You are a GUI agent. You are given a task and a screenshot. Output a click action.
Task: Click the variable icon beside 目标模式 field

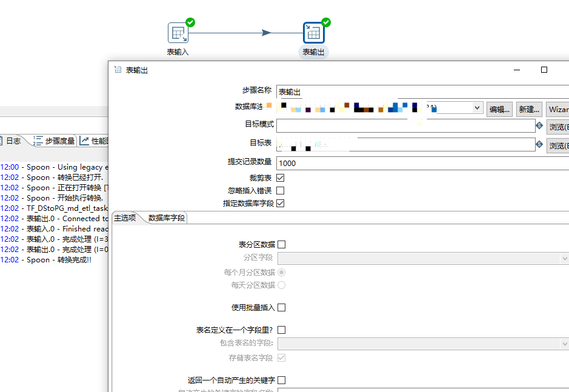point(539,125)
